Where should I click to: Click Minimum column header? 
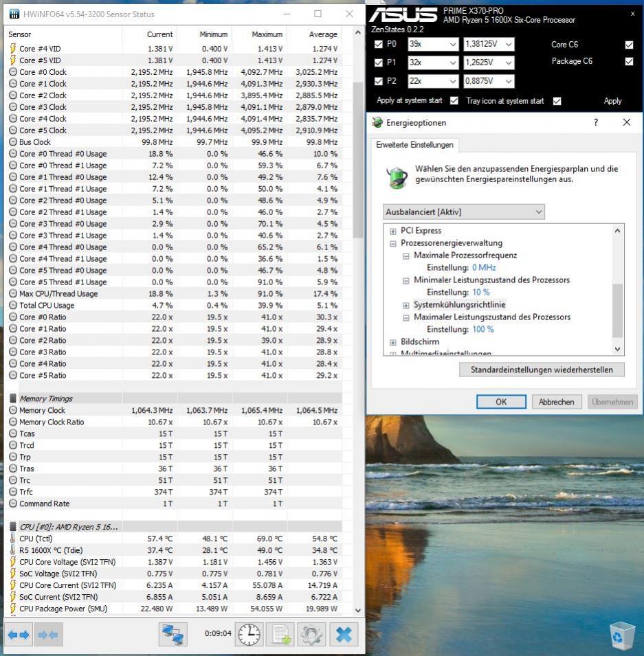(x=214, y=34)
